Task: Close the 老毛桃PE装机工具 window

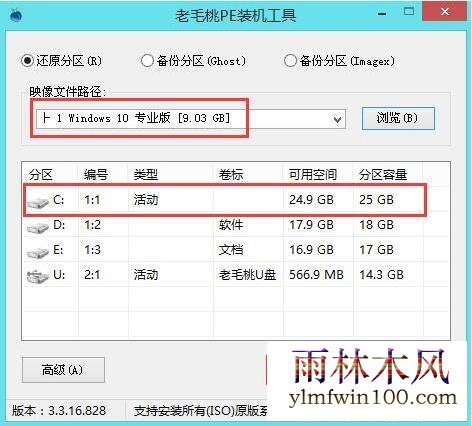Action: coord(445,12)
